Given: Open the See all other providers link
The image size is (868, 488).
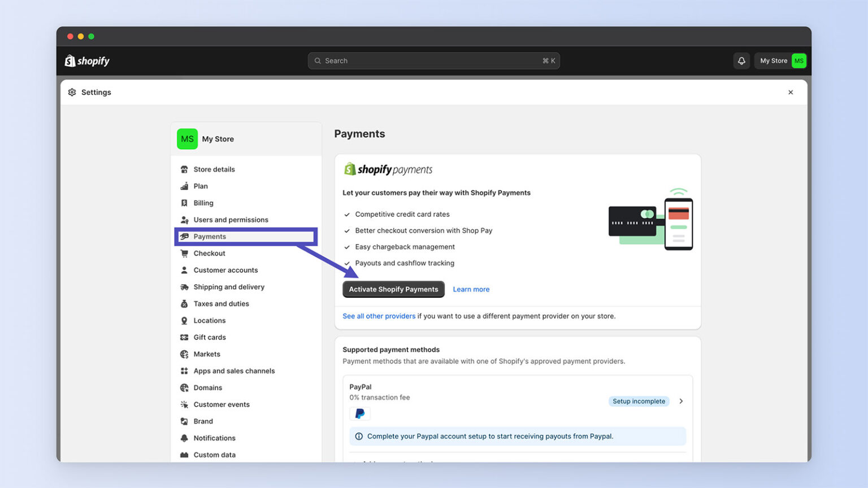Looking at the screenshot, I should click(x=379, y=316).
